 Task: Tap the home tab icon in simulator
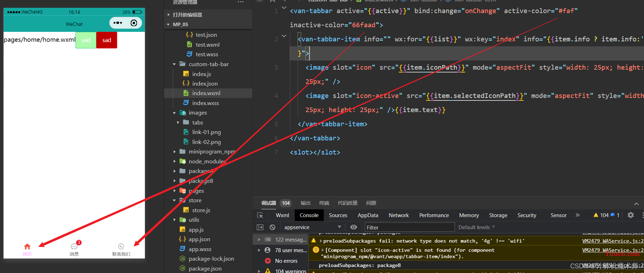(x=27, y=246)
